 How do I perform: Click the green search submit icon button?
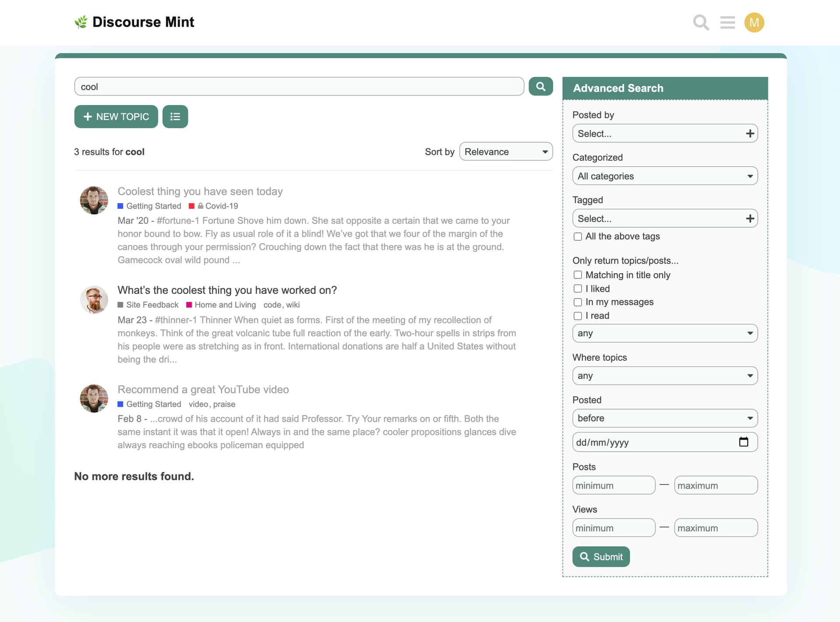[x=540, y=86]
